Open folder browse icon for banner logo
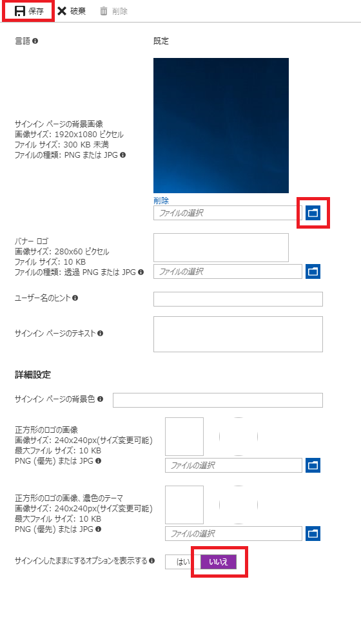This screenshot has height=644, width=361. click(313, 272)
